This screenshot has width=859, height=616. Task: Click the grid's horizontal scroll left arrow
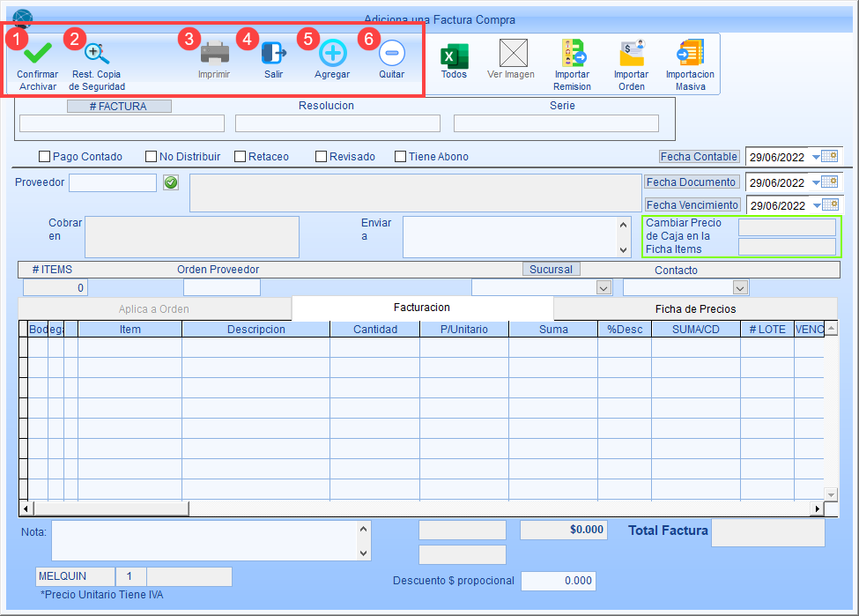click(26, 508)
